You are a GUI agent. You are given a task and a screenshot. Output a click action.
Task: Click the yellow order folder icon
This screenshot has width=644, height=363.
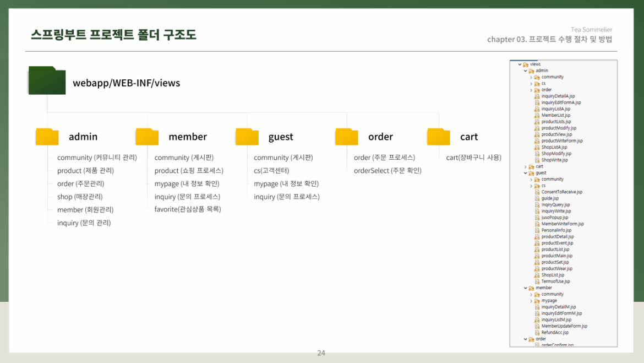(x=347, y=137)
